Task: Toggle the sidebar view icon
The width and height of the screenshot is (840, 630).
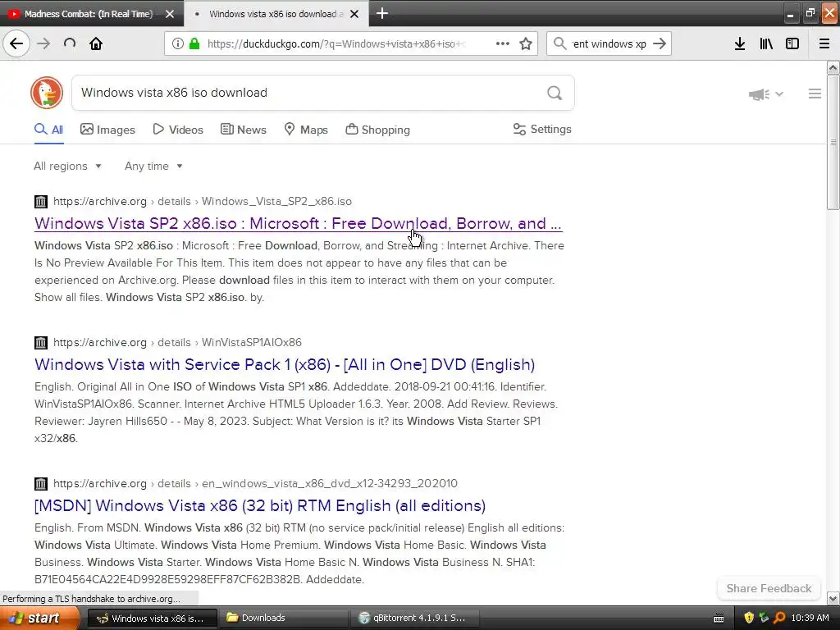Action: 792,43
